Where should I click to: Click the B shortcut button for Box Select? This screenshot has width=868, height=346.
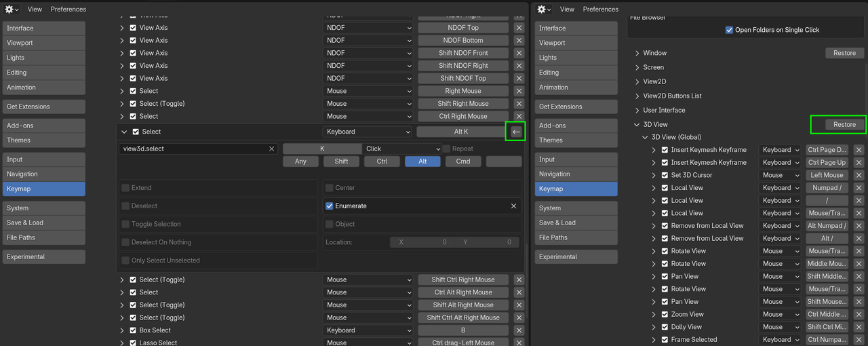[x=463, y=330]
